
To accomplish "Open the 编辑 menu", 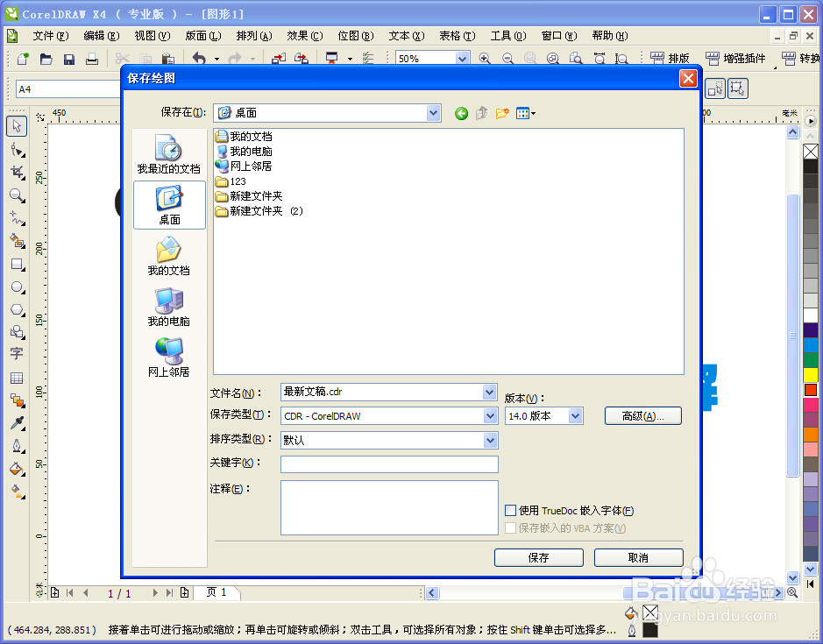I will coord(102,36).
